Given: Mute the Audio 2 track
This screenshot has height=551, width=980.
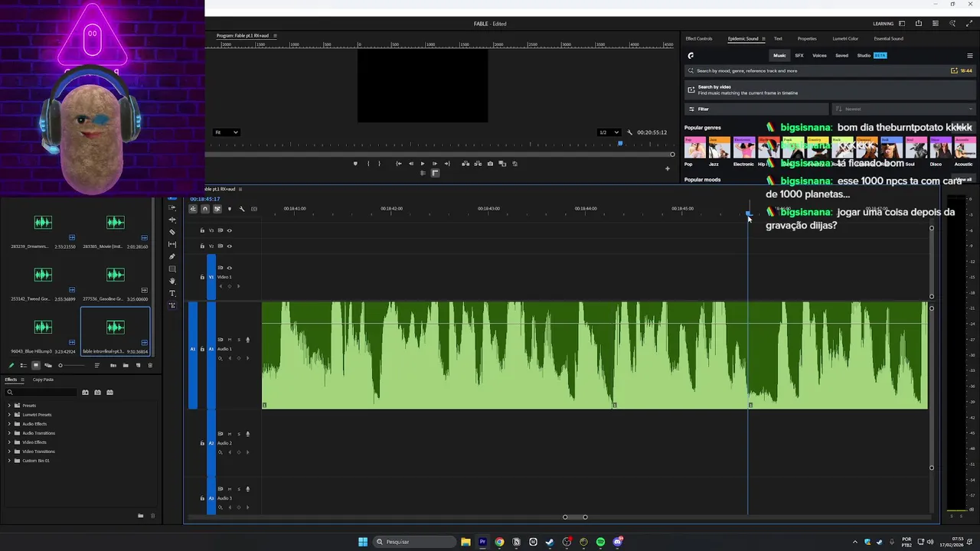Looking at the screenshot, I should [229, 434].
